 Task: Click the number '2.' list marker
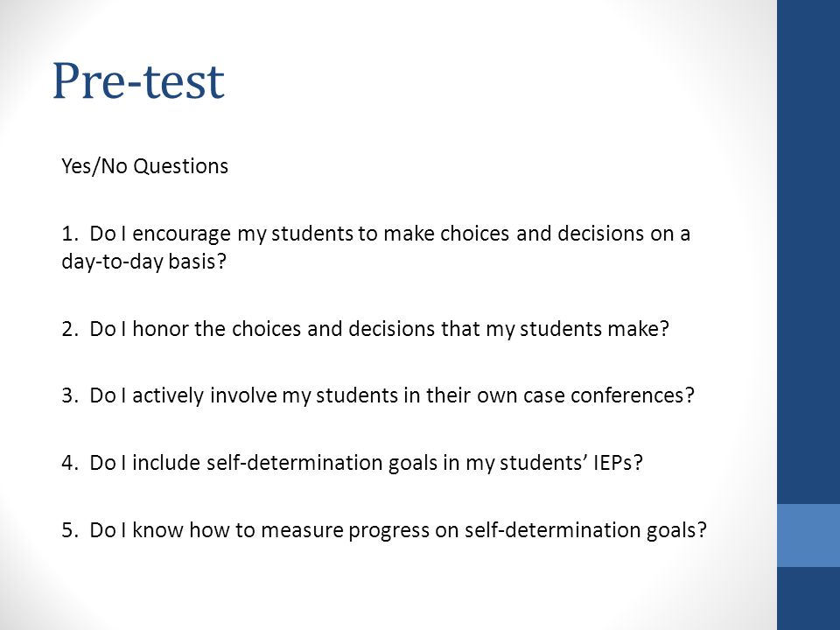click(71, 329)
